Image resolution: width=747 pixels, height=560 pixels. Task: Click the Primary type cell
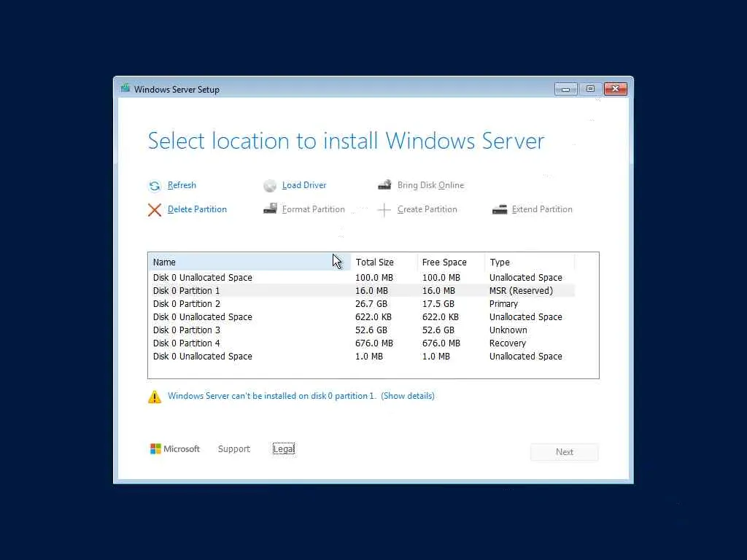coord(503,304)
